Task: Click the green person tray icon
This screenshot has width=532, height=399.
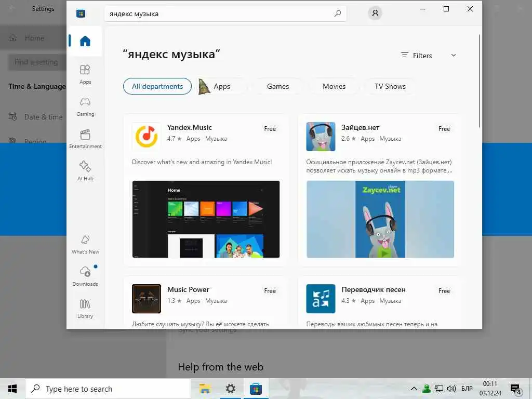Action: click(x=427, y=389)
